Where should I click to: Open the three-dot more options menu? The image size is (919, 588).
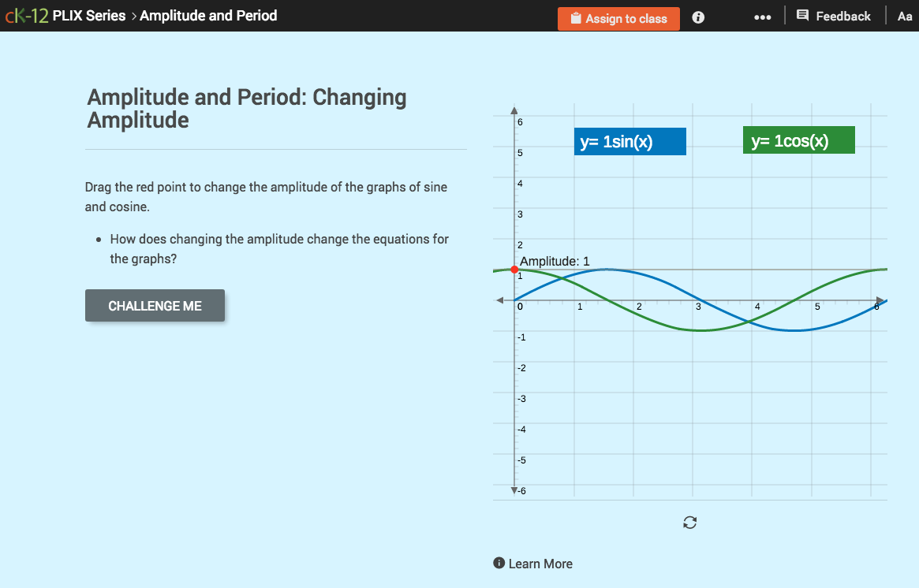tap(762, 16)
